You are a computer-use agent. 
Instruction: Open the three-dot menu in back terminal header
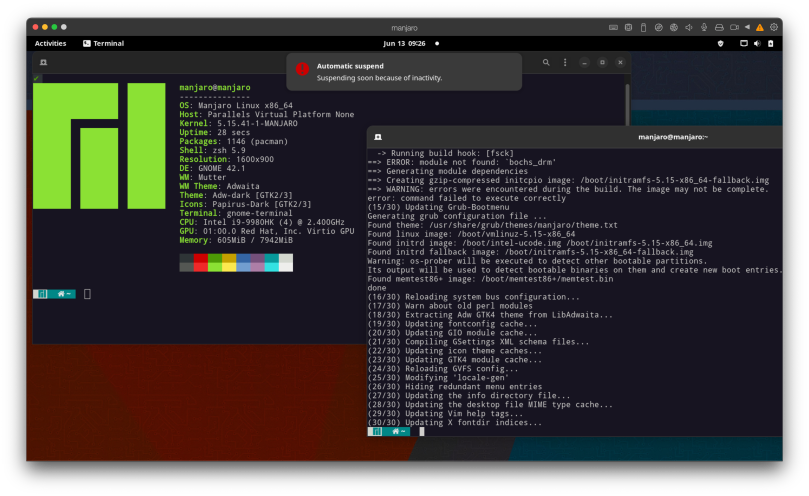565,62
